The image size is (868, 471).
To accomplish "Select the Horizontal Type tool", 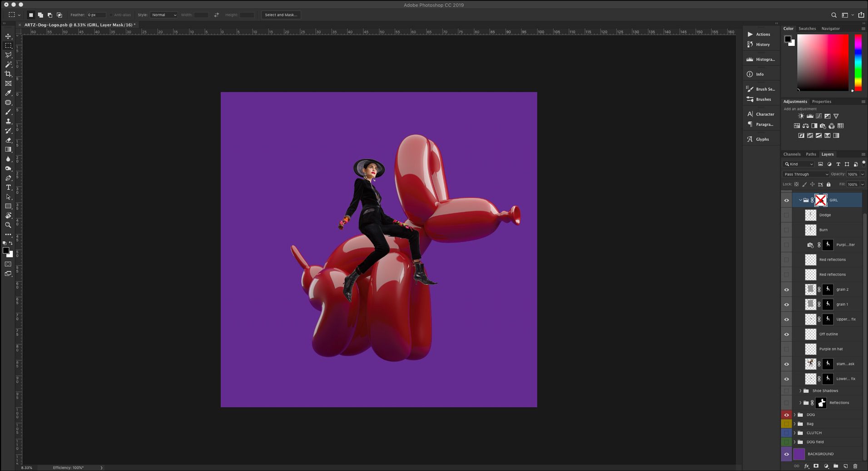I will pyautogui.click(x=8, y=187).
